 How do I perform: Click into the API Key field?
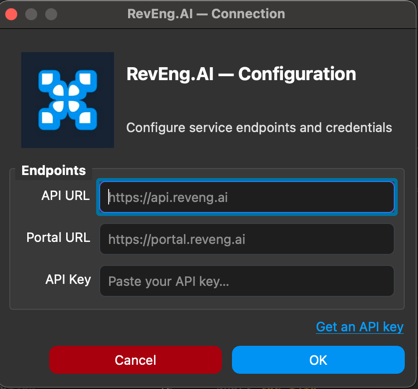(x=247, y=281)
